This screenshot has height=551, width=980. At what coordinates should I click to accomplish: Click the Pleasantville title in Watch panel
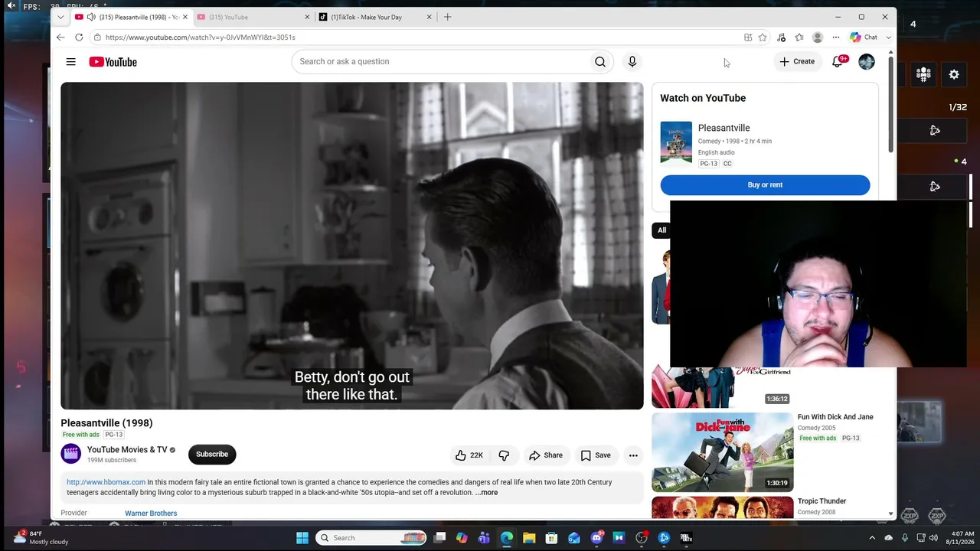coord(724,128)
